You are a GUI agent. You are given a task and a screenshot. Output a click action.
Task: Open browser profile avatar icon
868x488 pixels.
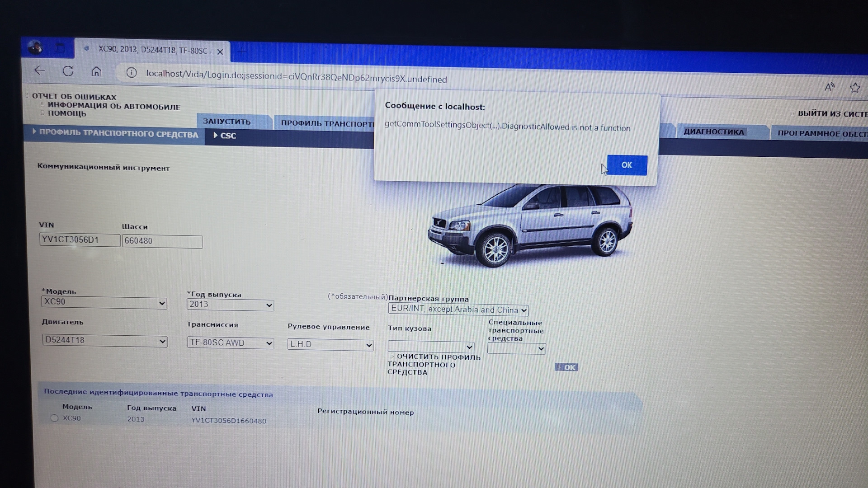pyautogui.click(x=35, y=47)
